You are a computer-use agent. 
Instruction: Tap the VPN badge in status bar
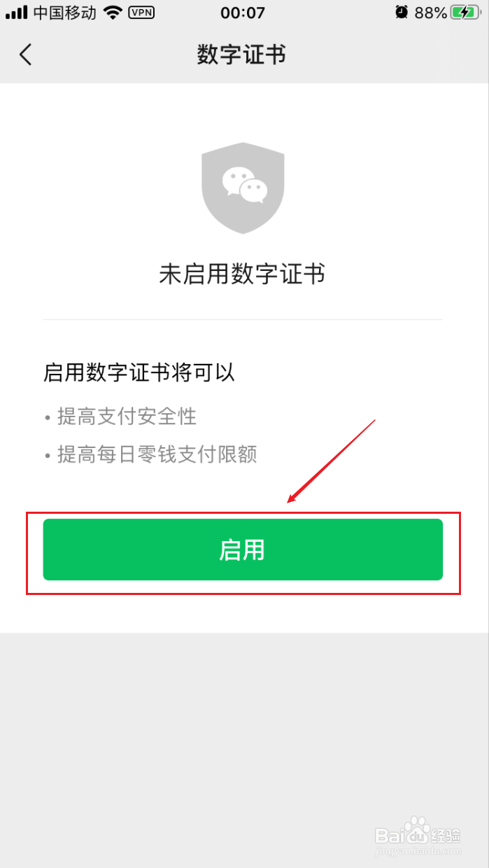pyautogui.click(x=142, y=13)
